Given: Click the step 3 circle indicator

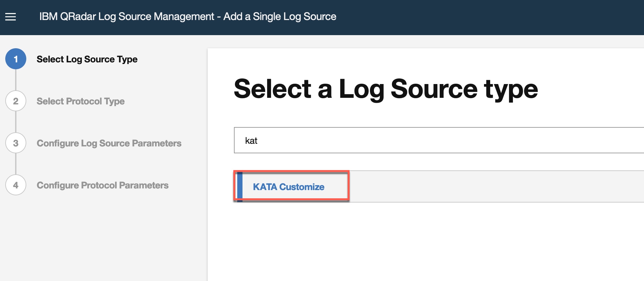Looking at the screenshot, I should (16, 143).
